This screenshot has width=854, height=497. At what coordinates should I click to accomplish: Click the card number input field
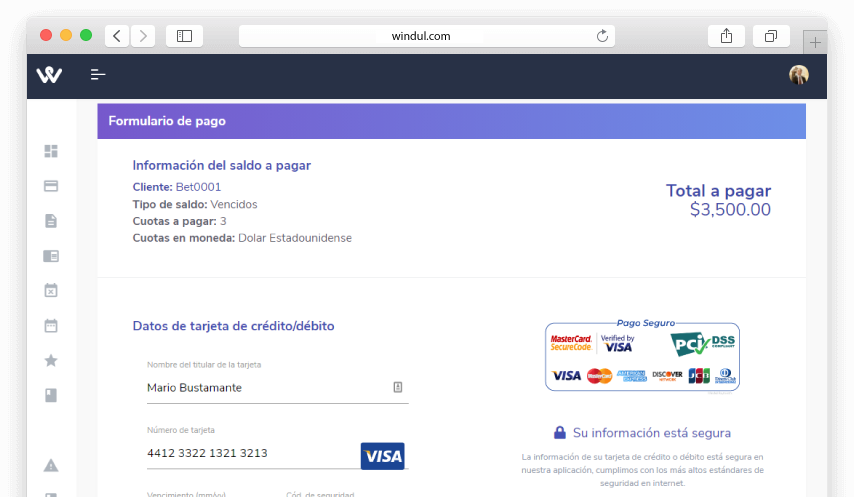250,454
